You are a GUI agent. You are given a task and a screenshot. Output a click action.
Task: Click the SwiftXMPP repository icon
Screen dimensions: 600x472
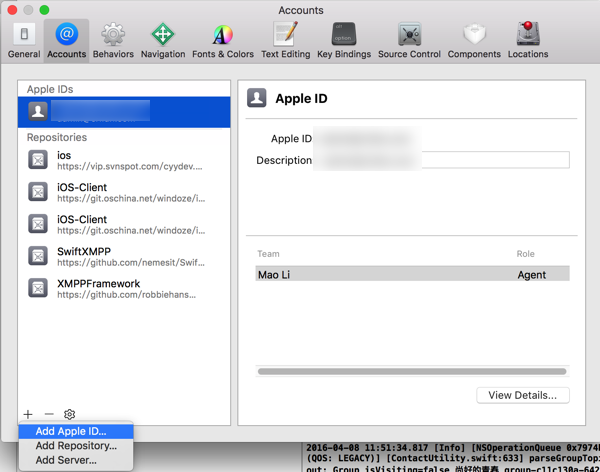click(x=38, y=256)
